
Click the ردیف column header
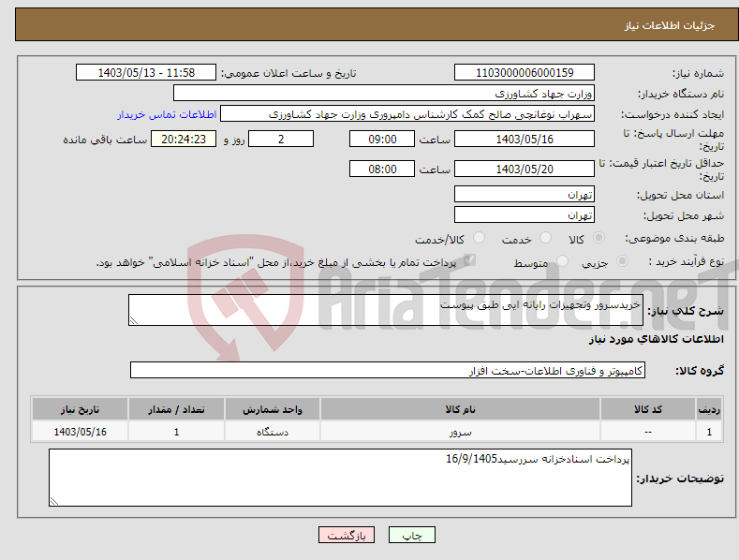point(709,409)
